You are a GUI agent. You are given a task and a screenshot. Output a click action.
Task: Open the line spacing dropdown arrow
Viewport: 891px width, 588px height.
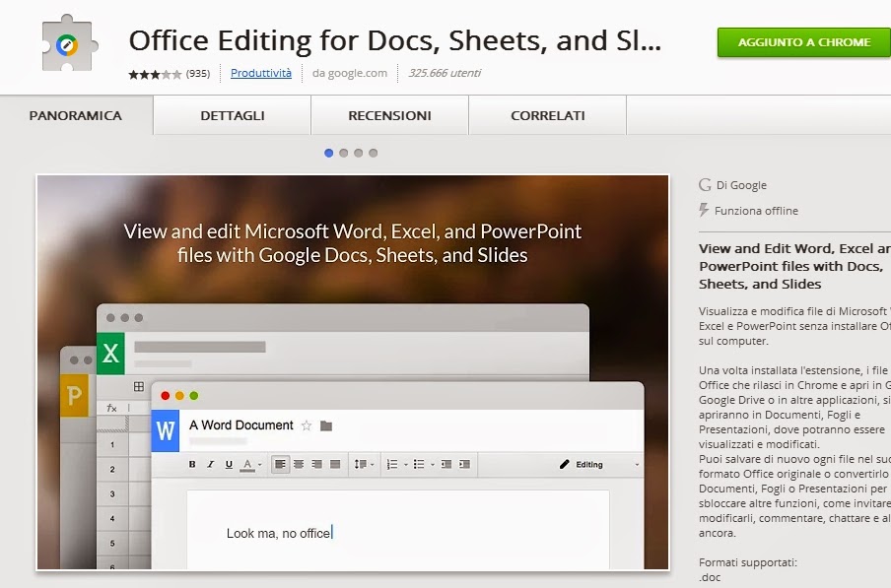373,465
